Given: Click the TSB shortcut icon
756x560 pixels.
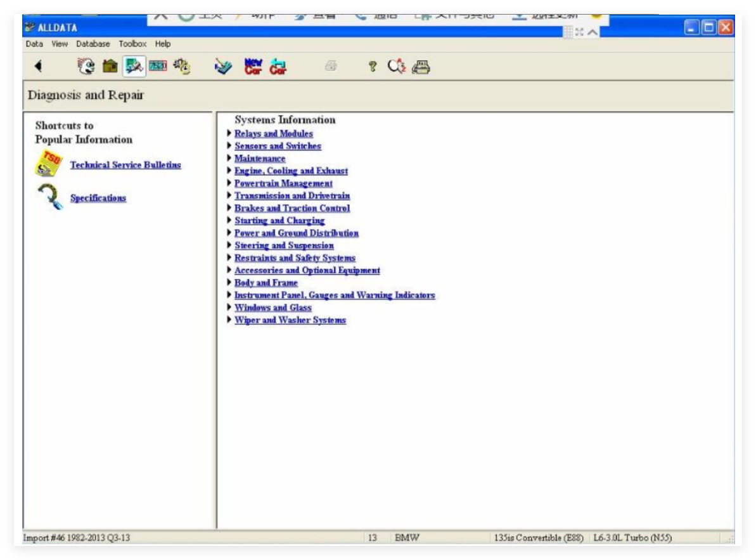Looking at the screenshot, I should pos(48,164).
